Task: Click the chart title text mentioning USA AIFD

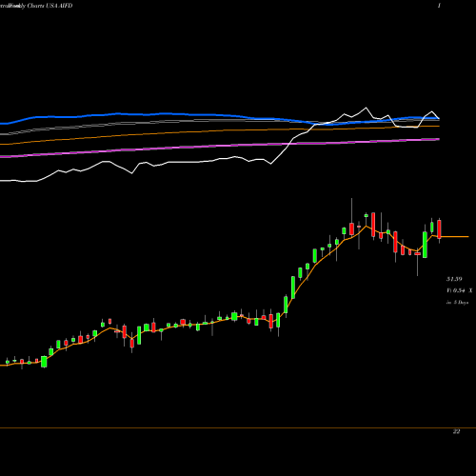Action: (x=36, y=6)
